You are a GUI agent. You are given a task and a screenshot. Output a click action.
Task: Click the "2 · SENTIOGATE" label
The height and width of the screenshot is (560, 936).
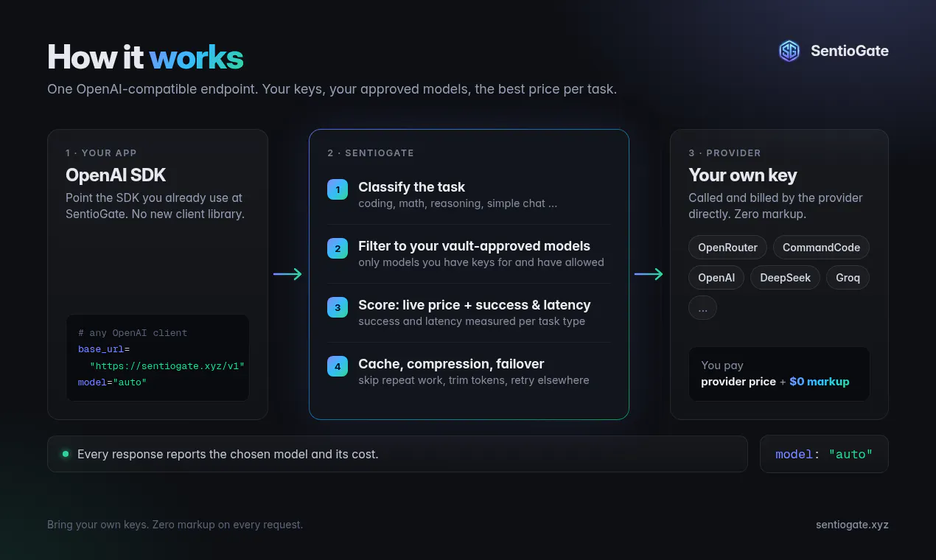coord(371,153)
